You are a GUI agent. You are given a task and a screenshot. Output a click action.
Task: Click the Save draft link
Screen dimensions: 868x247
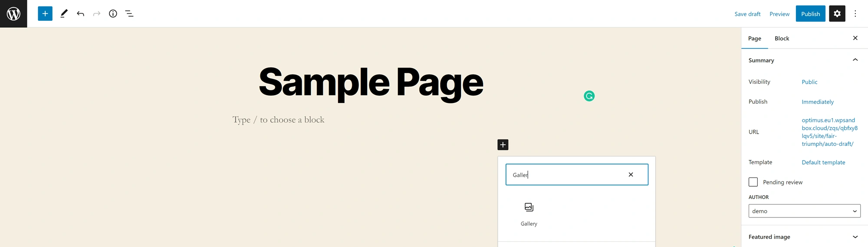[x=747, y=14]
